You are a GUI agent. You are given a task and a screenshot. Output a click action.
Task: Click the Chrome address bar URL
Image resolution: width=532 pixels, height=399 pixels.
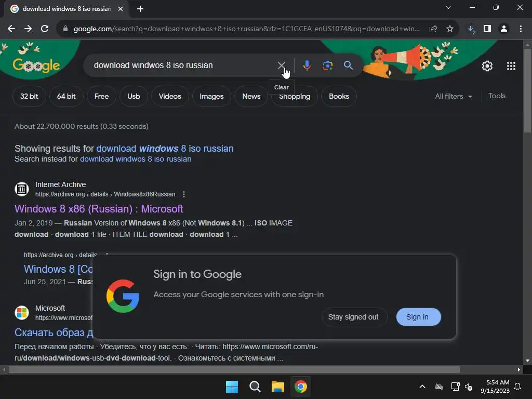click(x=247, y=29)
